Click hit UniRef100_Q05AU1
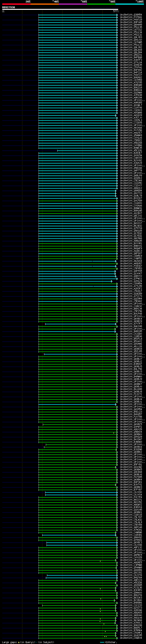The width and height of the screenshot is (146, 644). [131, 540]
